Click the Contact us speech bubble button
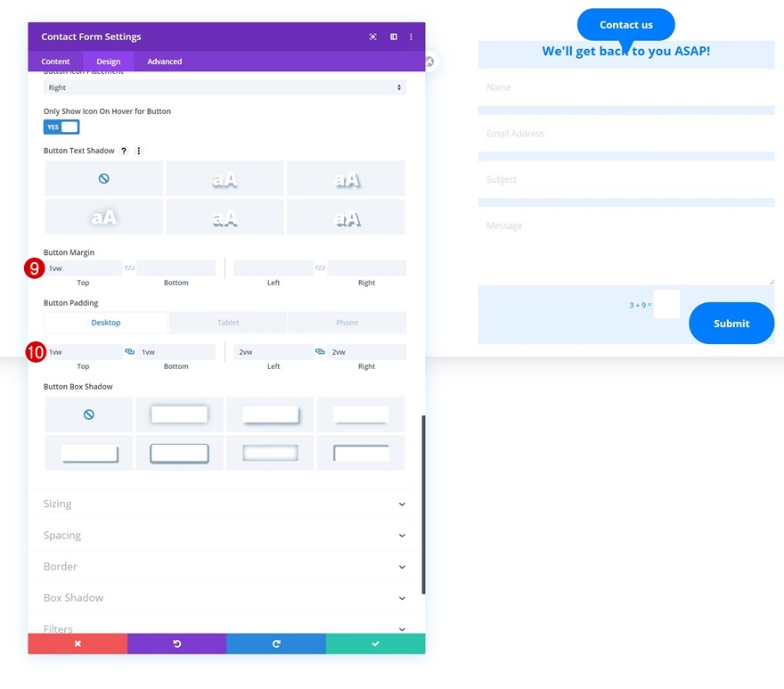Image resolution: width=784 pixels, height=689 pixels. tap(626, 25)
